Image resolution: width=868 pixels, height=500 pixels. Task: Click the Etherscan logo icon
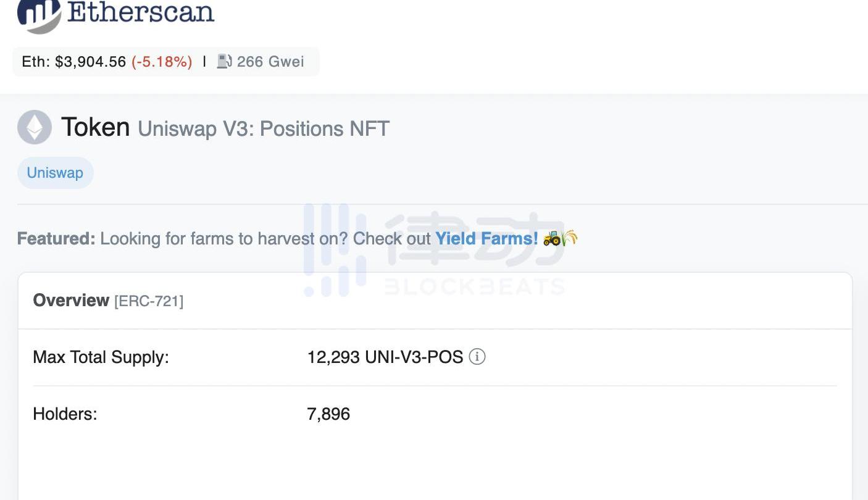point(39,15)
